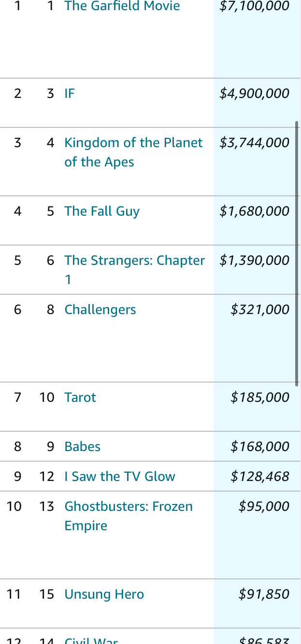Open The Garfield Movie link
This screenshot has height=644, width=301.
click(x=122, y=6)
